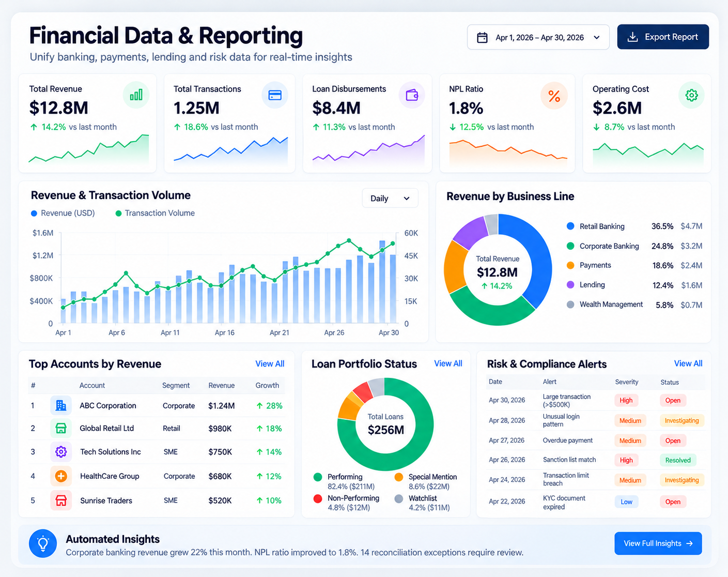Click the Revenue by Business Line donut center
Screen dimensions: 728x577
(x=498, y=272)
